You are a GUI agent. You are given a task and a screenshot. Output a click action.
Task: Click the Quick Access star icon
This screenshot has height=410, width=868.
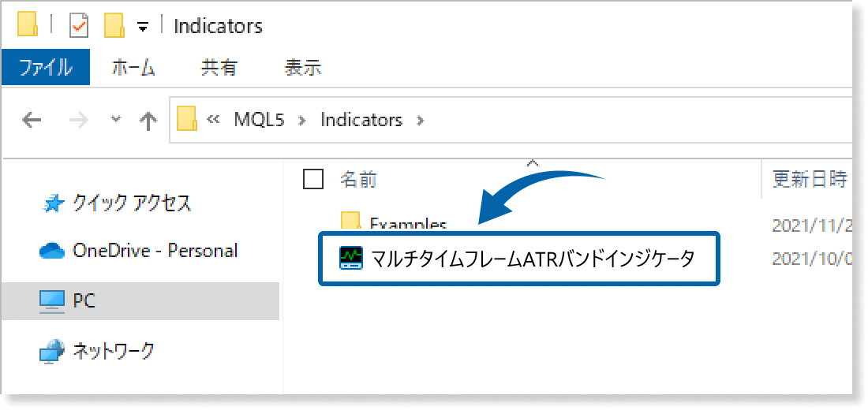click(54, 205)
